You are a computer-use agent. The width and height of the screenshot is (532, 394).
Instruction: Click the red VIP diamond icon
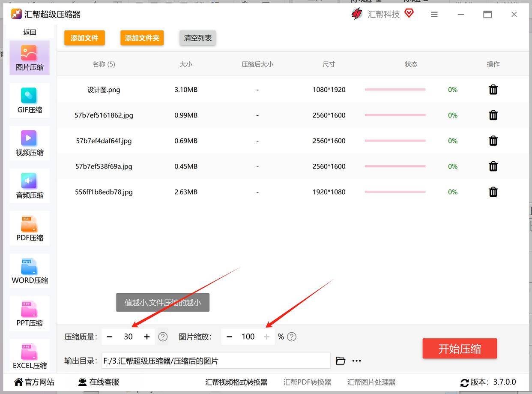[409, 13]
